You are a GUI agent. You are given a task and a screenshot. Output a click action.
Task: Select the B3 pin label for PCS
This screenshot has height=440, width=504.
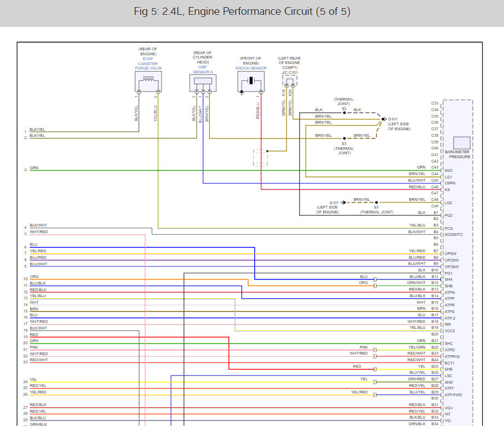436,225
